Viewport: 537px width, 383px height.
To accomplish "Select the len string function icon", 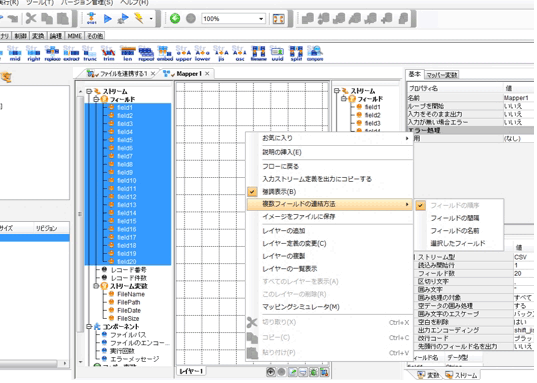I will pyautogui.click(x=127, y=53).
